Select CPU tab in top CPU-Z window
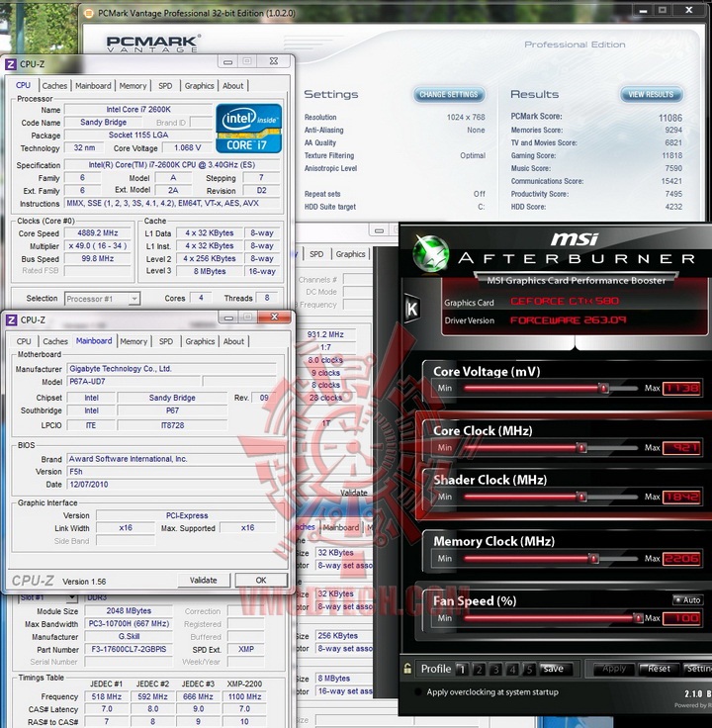The image size is (712, 728). coord(23,85)
